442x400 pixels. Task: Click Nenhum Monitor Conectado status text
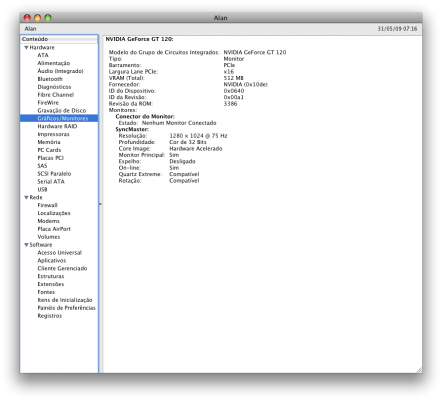coord(179,123)
